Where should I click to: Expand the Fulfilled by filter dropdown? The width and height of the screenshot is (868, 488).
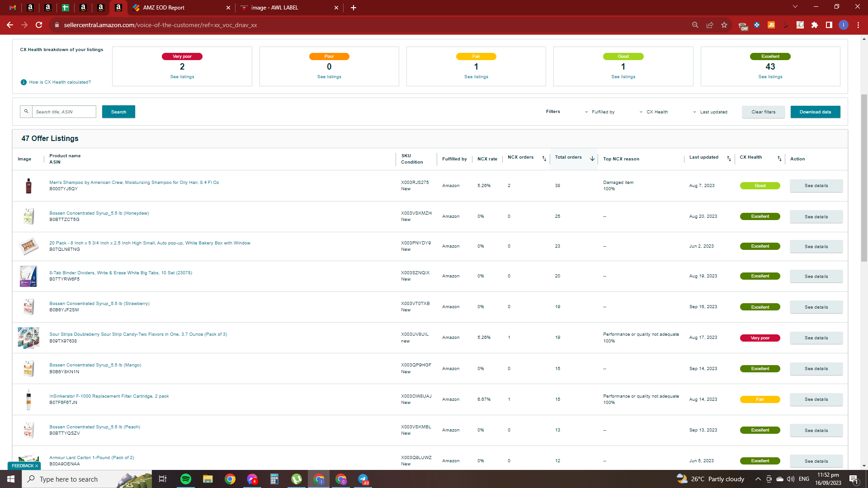point(600,112)
